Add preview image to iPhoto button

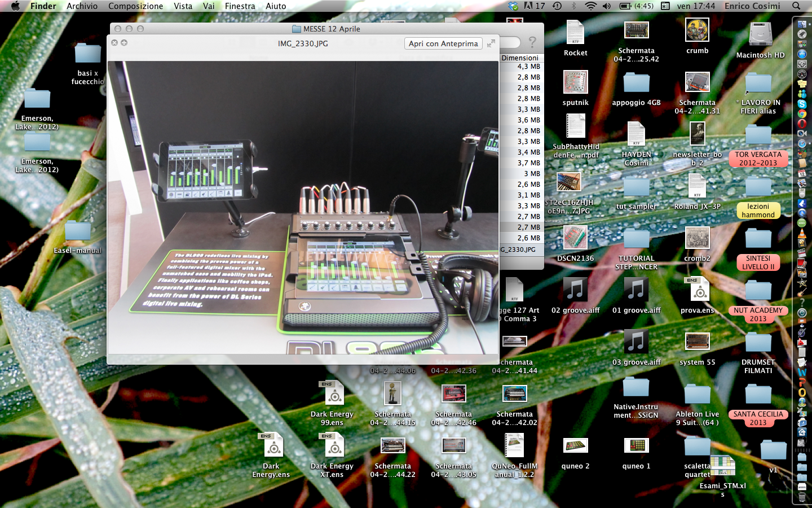(124, 43)
